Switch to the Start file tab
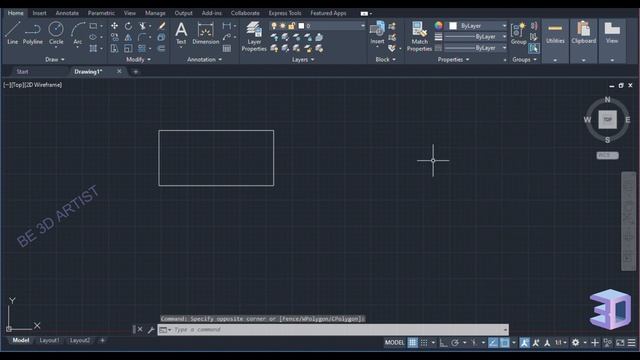Viewport: 640px width, 360px height. (x=22, y=71)
